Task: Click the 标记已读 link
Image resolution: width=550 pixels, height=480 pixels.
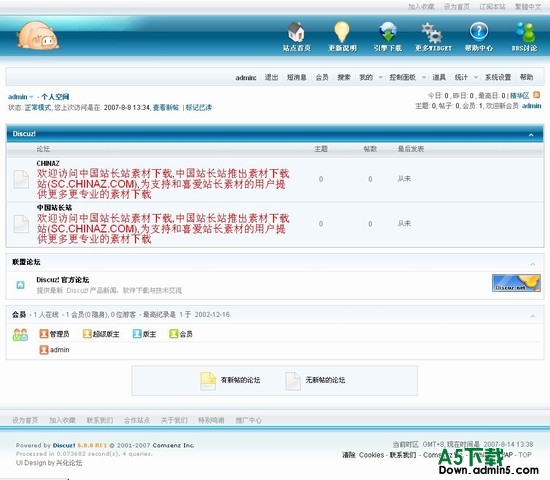Action: point(199,107)
